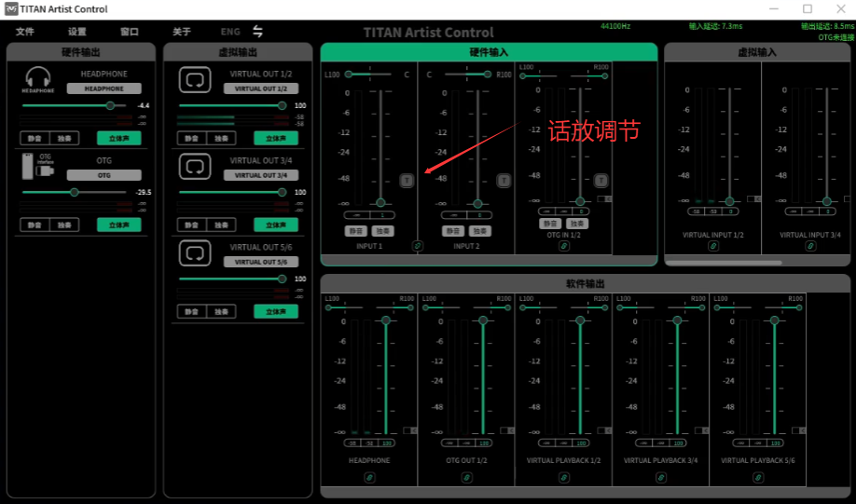Screen dimensions: 856x504
Task: Open the OTG output selector box
Action: click(104, 175)
